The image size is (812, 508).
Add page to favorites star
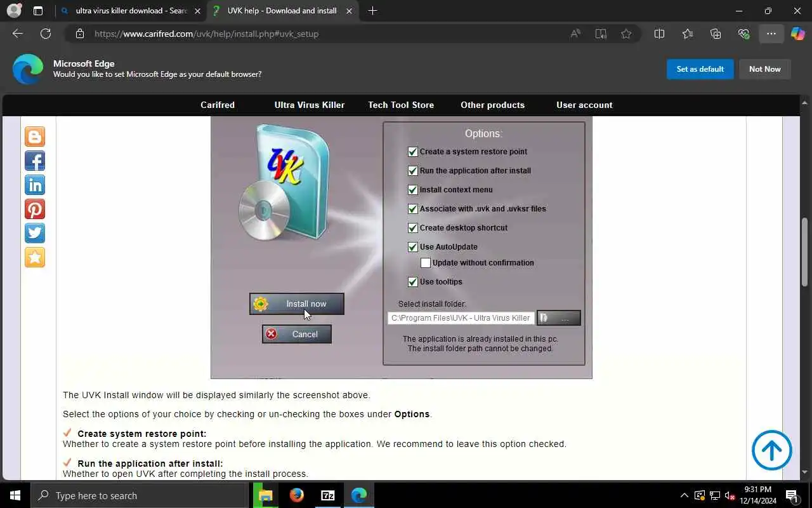626,34
